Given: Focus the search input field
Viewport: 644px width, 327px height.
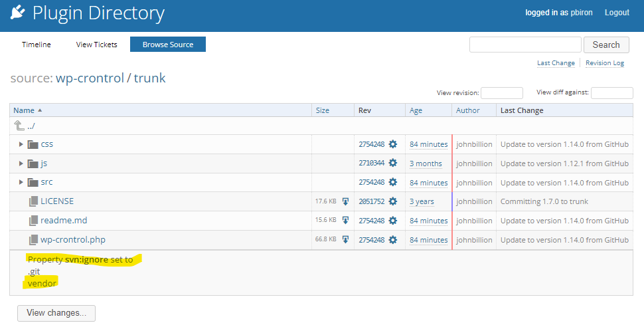Looking at the screenshot, I should click(x=525, y=45).
